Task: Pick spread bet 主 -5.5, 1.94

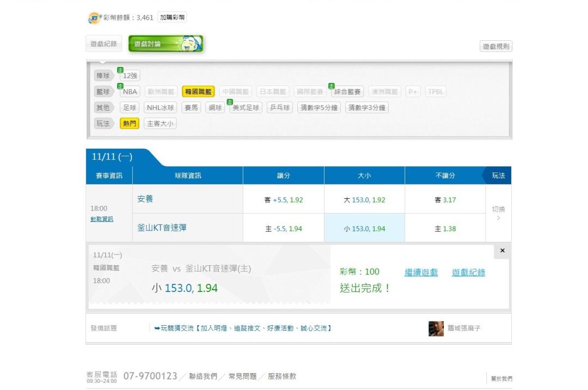Action: (284, 229)
